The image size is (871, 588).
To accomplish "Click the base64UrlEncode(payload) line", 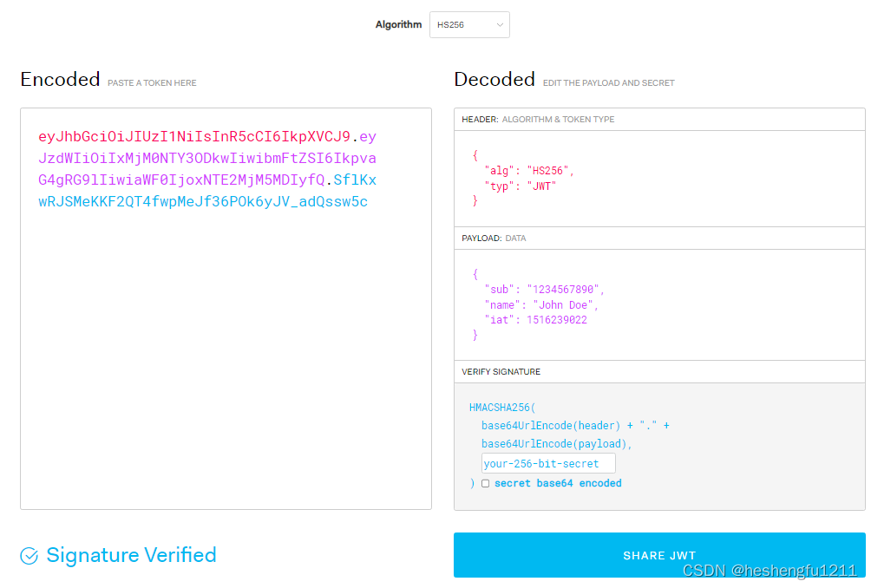I will click(x=557, y=444).
